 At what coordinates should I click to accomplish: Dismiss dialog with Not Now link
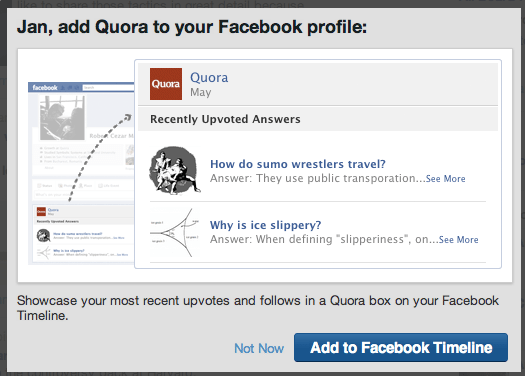tap(259, 349)
